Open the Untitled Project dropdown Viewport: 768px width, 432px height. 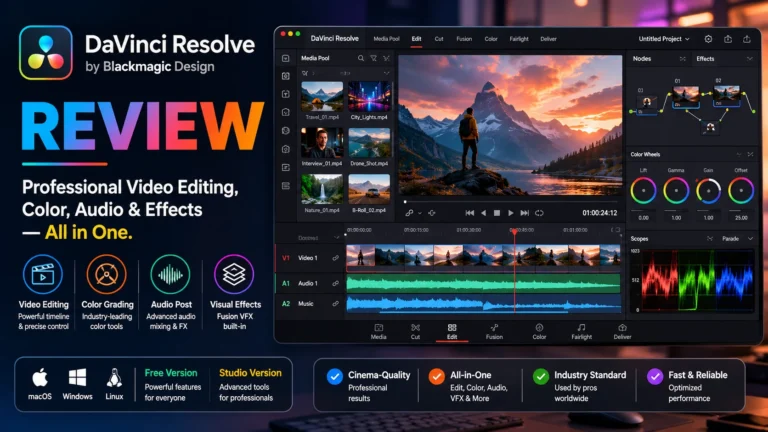[664, 39]
